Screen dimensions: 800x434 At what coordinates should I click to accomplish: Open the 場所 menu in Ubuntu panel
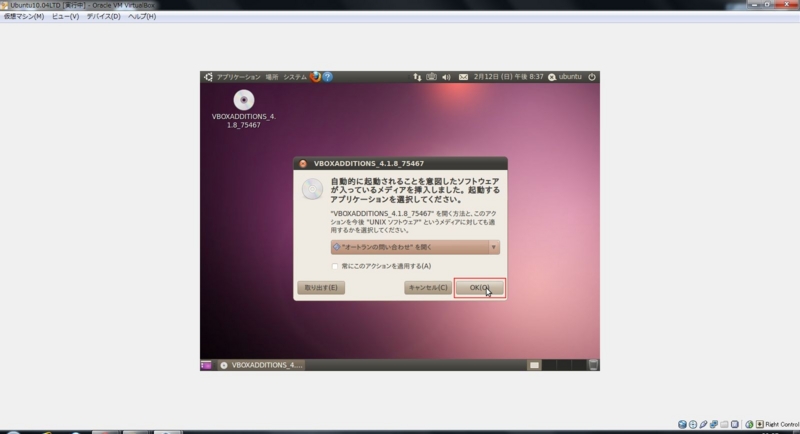coord(272,77)
